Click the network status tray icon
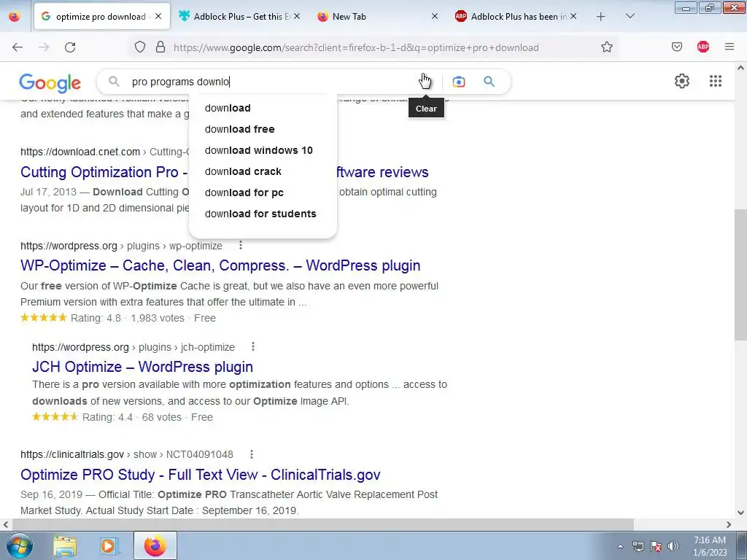Viewport: 747px width, 560px height. click(x=638, y=546)
